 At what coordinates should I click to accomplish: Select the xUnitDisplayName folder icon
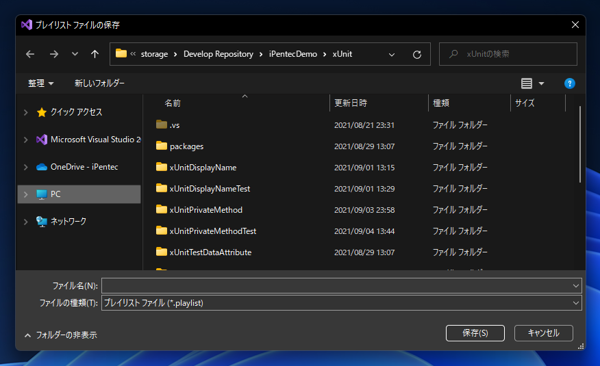(x=161, y=167)
